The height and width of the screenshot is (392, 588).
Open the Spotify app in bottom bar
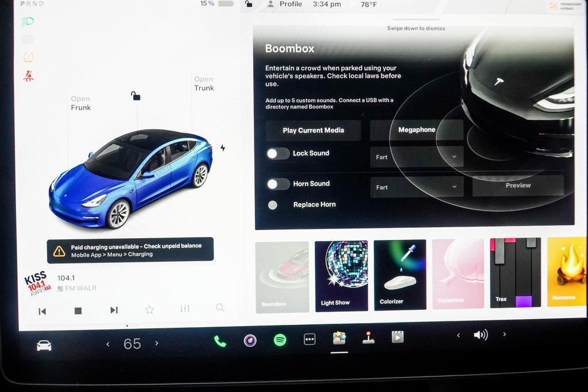pyautogui.click(x=280, y=340)
